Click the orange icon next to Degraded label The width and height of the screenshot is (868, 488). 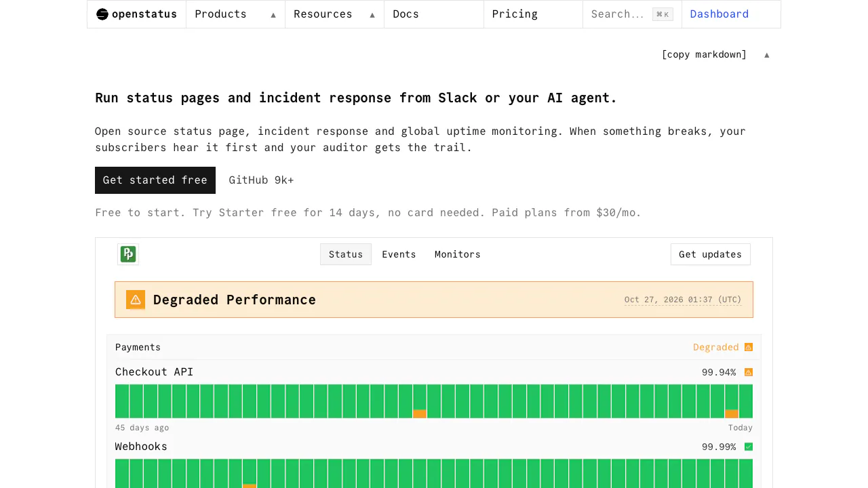pos(749,347)
